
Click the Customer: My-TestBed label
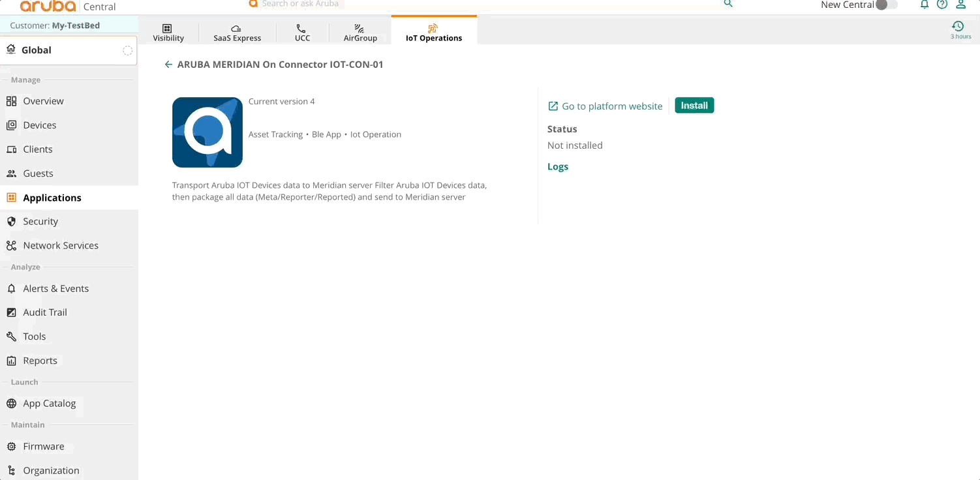[55, 25]
